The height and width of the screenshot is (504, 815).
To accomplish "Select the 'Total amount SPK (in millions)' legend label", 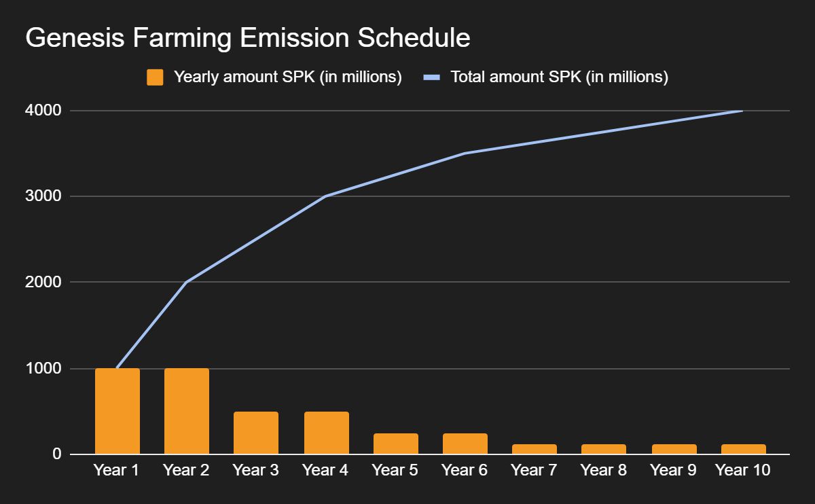I will point(560,77).
